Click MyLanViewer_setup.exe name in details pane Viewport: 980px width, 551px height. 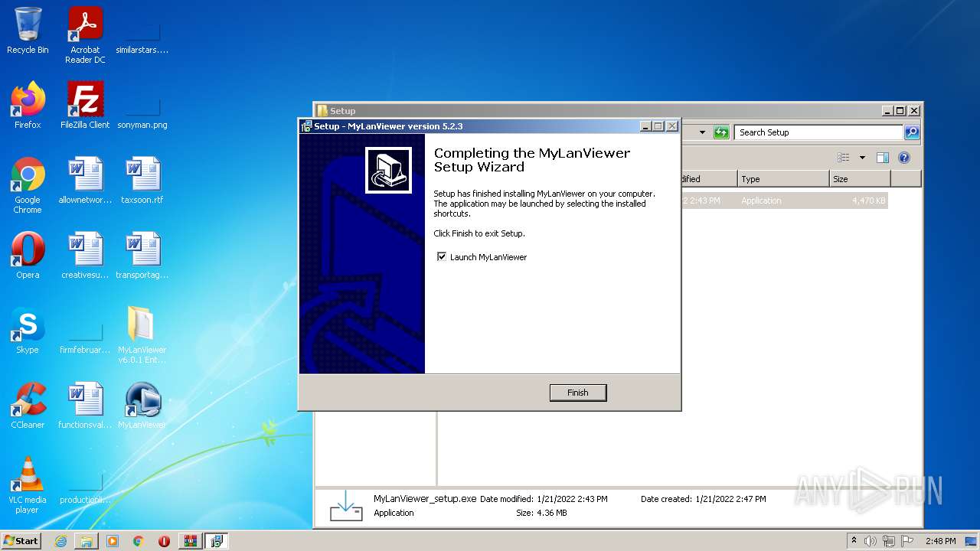click(x=425, y=499)
